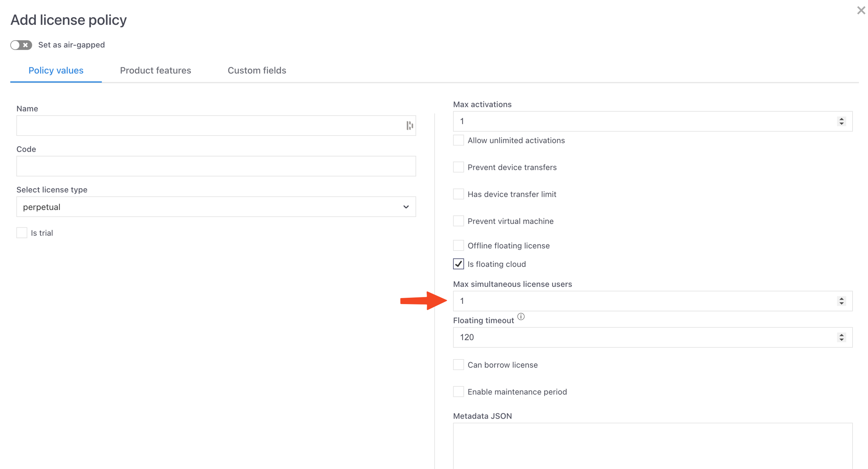Viewport: 868px width, 469px height.
Task: Tick Prevent device transfers checkbox
Action: 458,167
